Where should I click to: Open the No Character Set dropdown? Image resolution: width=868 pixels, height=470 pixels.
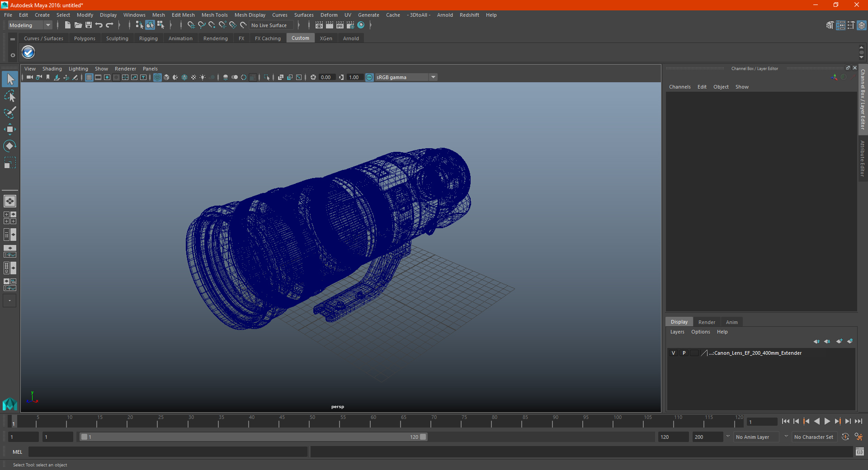coord(814,437)
